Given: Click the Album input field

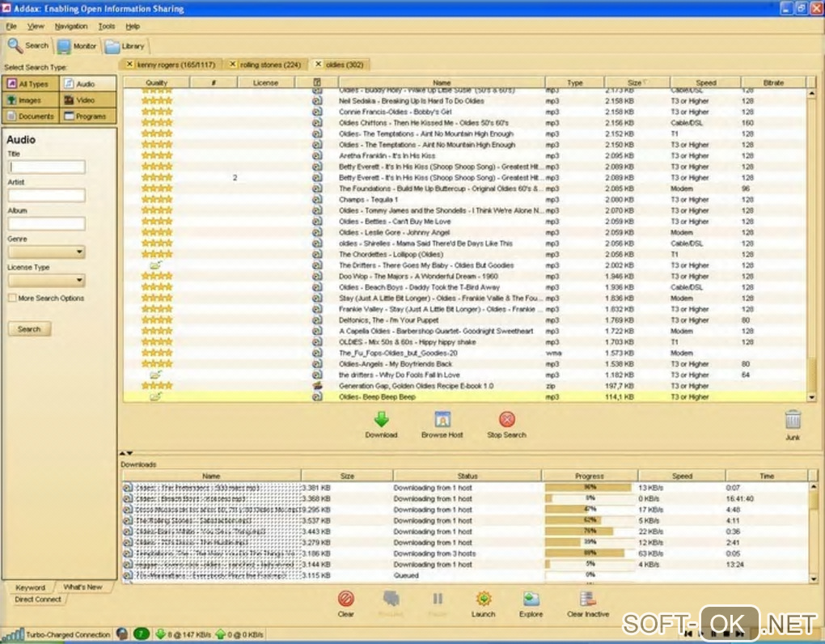Looking at the screenshot, I should pos(47,224).
